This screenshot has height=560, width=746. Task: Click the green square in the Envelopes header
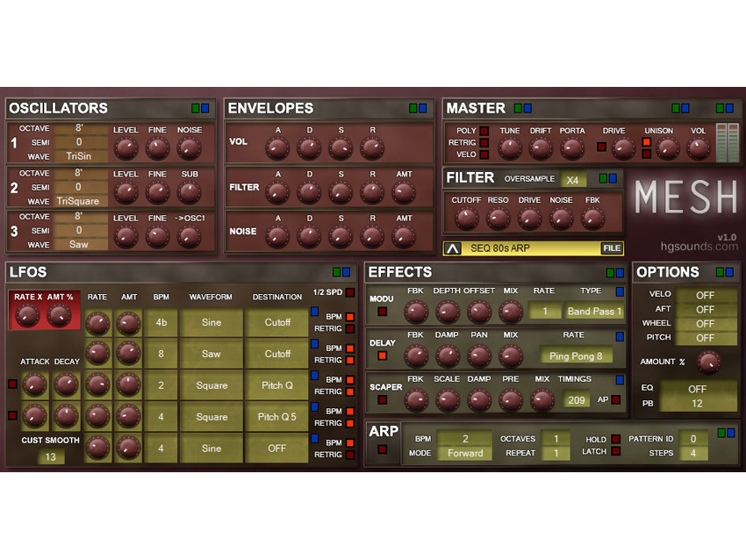413,109
